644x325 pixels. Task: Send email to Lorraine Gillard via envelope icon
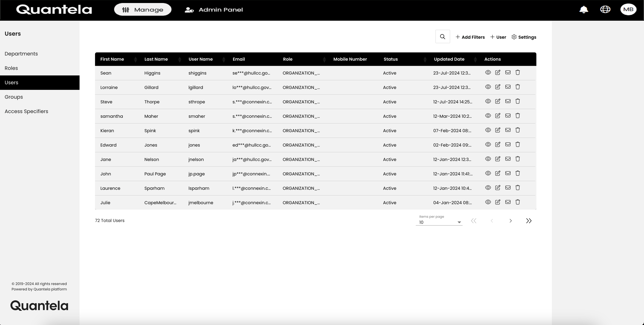[508, 87]
